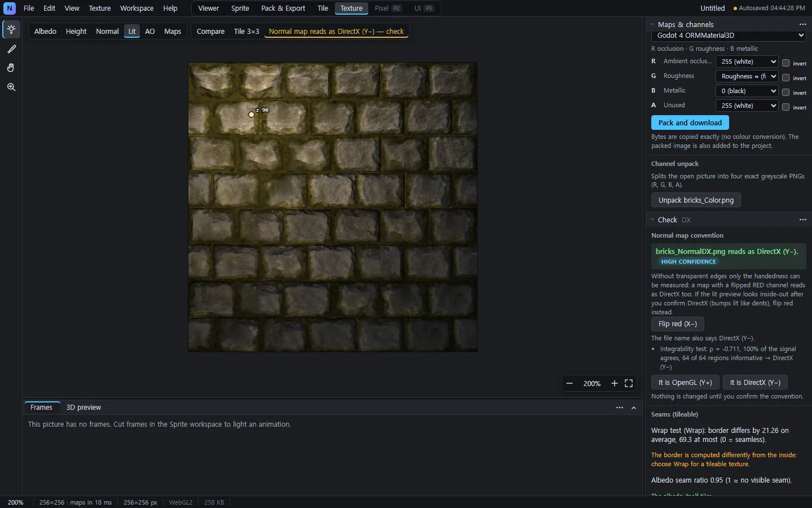812x508 pixels.
Task: Enable invert for Ambient occlusion channel
Action: 785,63
